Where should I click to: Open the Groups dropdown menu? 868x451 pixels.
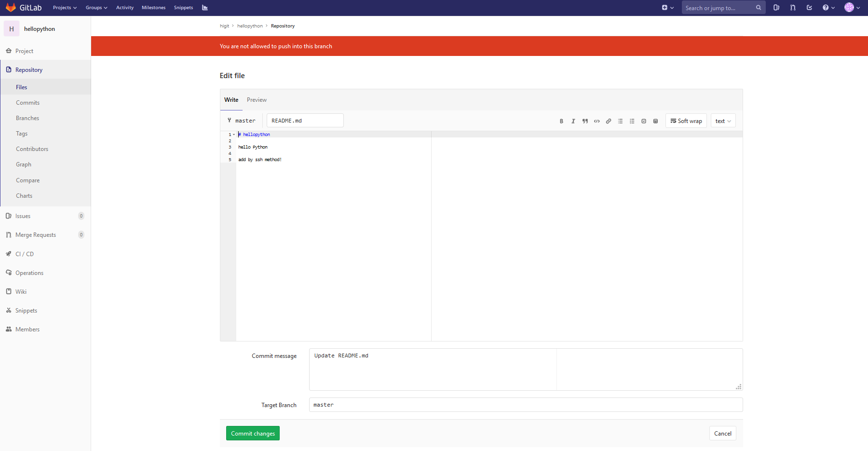pos(96,8)
